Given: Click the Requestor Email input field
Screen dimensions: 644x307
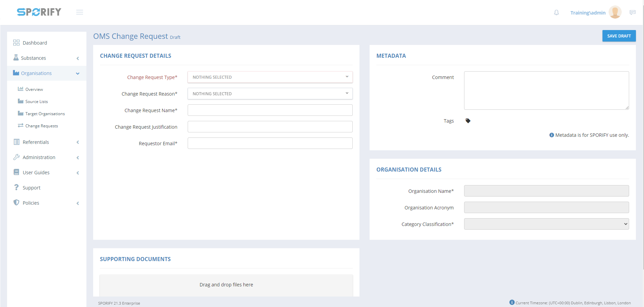Looking at the screenshot, I should tap(270, 143).
